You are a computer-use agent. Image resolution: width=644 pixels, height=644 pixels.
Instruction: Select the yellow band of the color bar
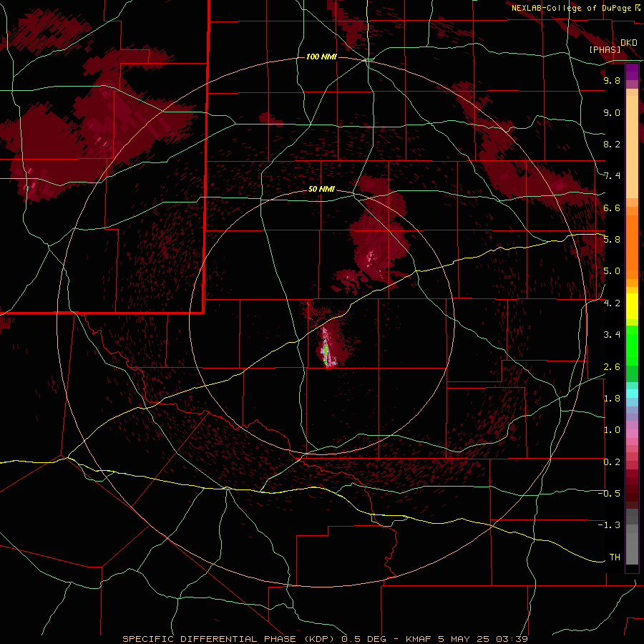(632, 306)
